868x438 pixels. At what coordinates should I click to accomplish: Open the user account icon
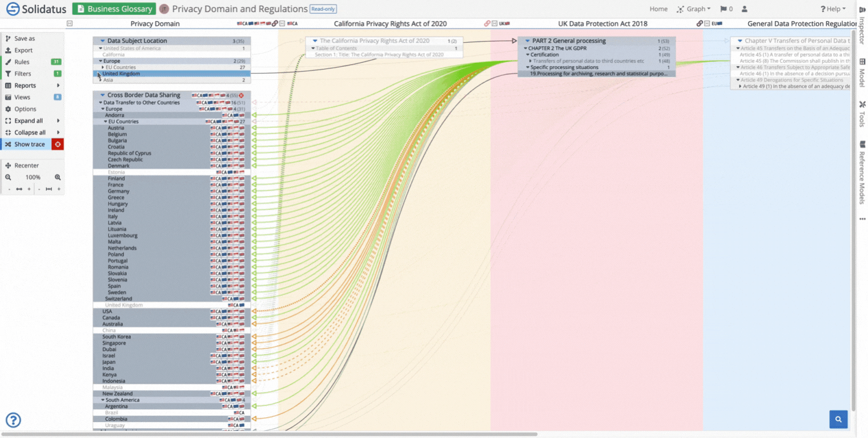pyautogui.click(x=745, y=9)
